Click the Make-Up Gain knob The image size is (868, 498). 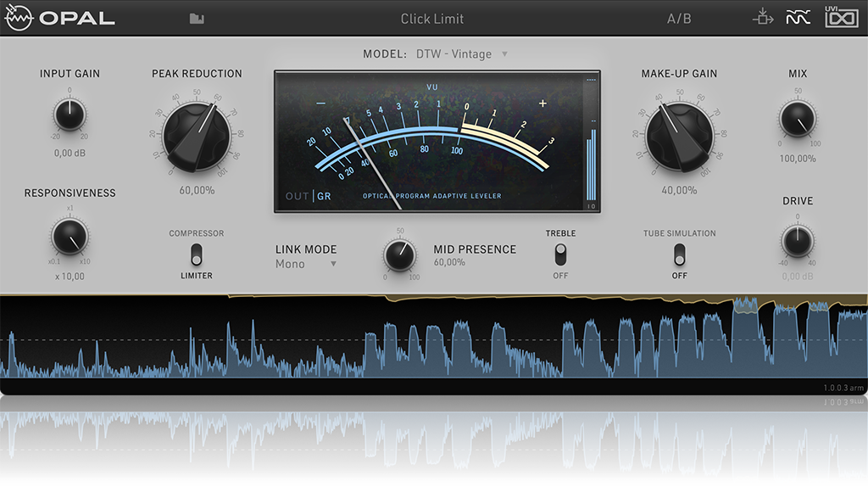[x=678, y=133]
